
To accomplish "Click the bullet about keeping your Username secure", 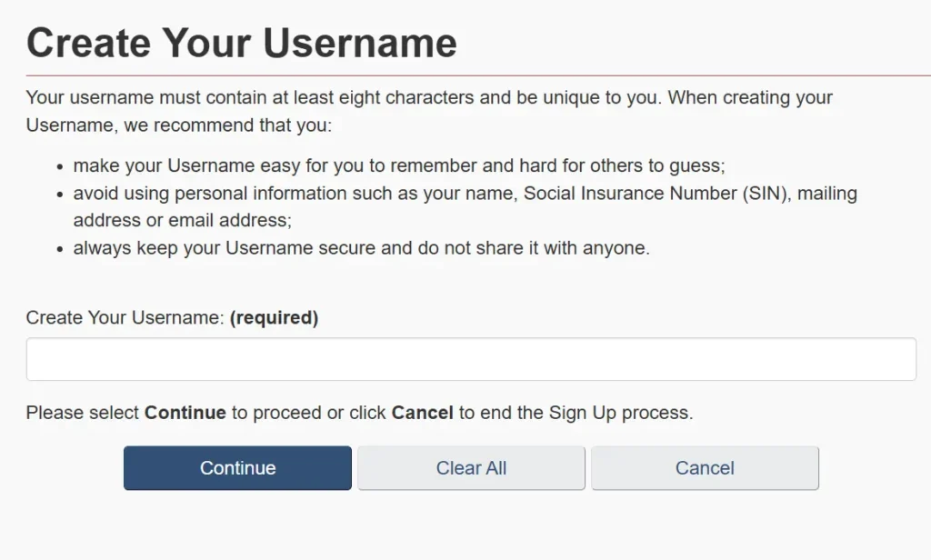I will [x=364, y=247].
